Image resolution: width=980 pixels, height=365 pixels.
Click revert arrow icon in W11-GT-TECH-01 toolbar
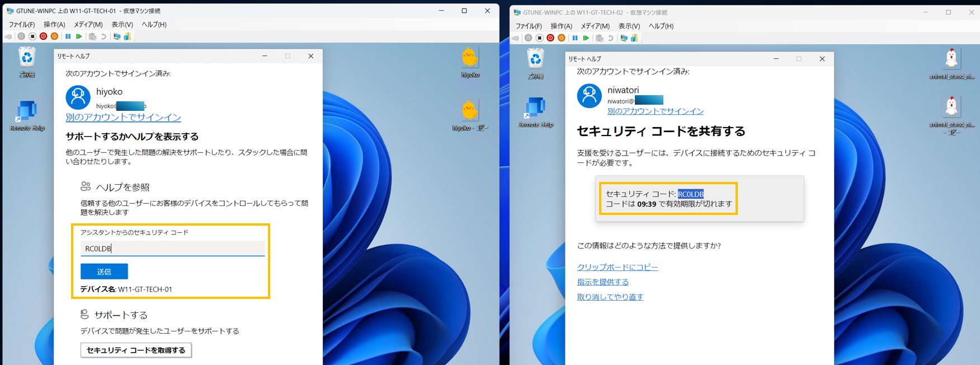point(103,36)
